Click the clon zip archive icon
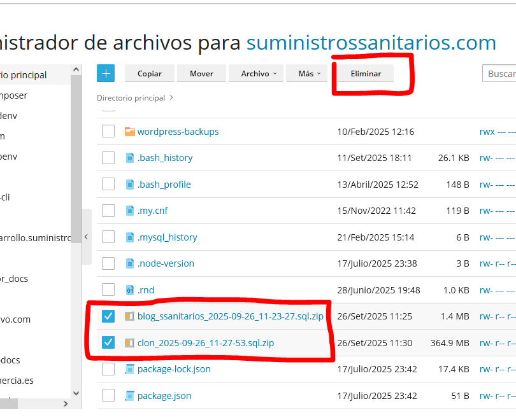 point(130,343)
